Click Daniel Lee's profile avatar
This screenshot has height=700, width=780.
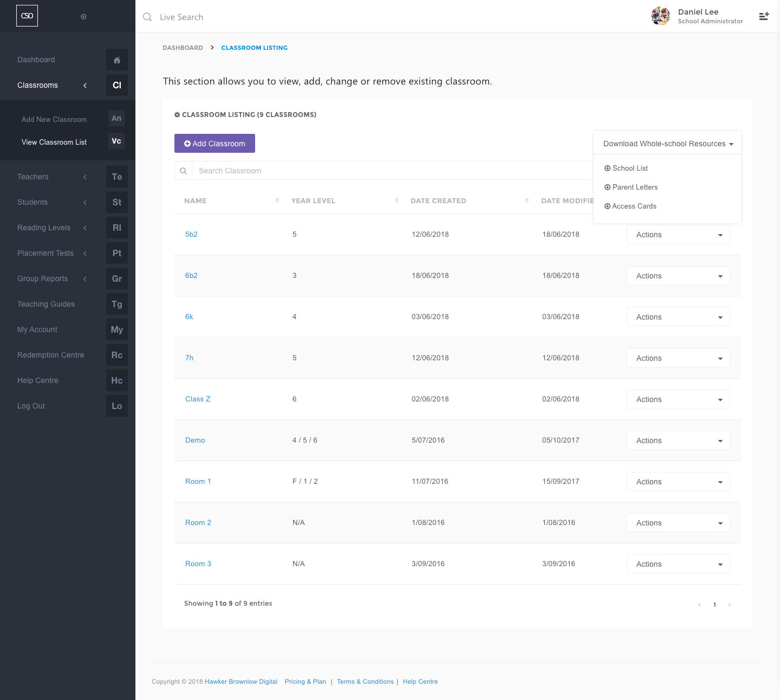click(660, 16)
